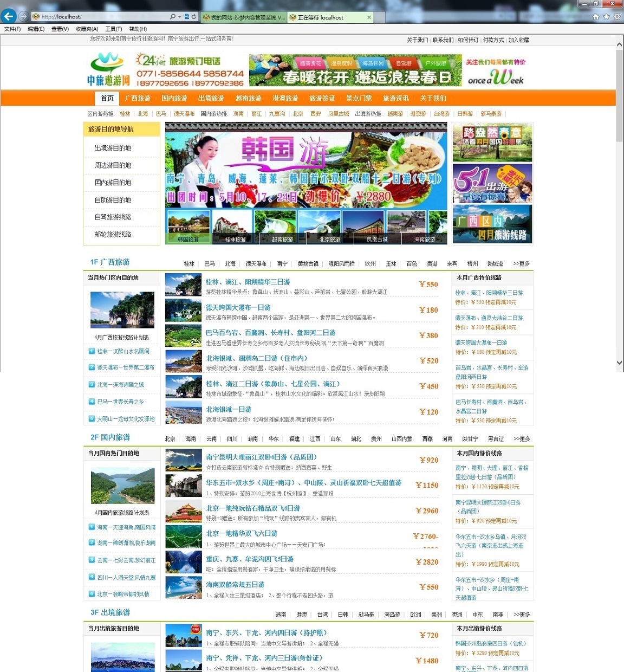Open 自驾旅游线路 in destination sidebar
624x672 pixels.
[113, 217]
